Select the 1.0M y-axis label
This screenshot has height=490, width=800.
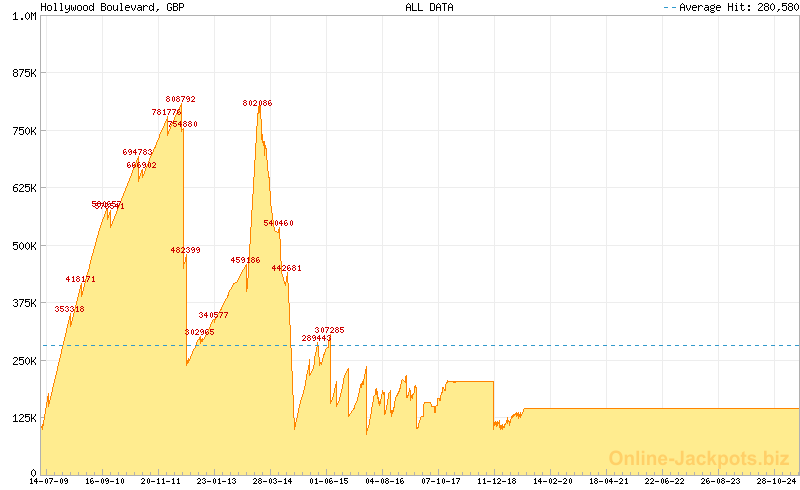click(x=23, y=16)
